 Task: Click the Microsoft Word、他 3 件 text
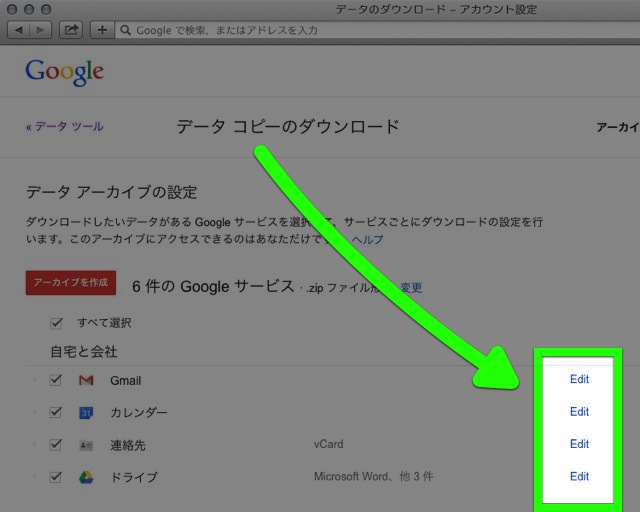coord(373,476)
